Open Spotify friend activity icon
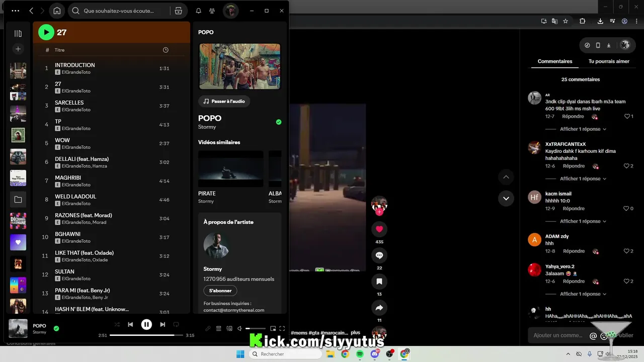 212,11
